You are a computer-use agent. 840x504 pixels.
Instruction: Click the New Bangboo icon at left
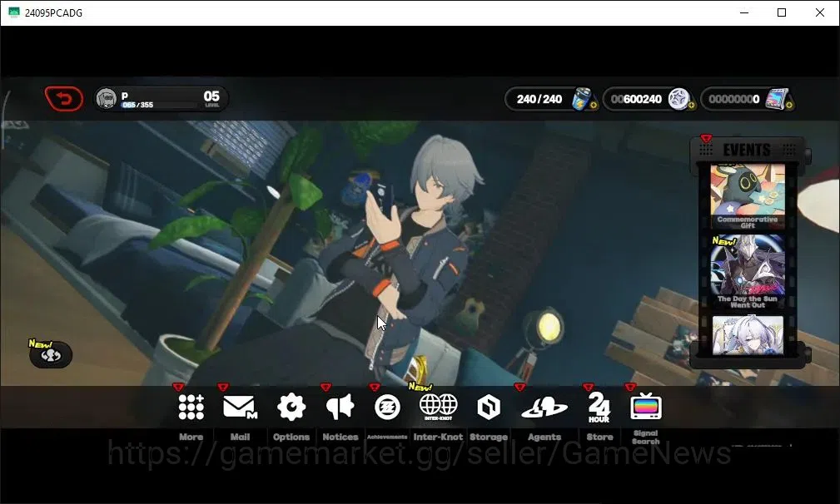pos(50,354)
